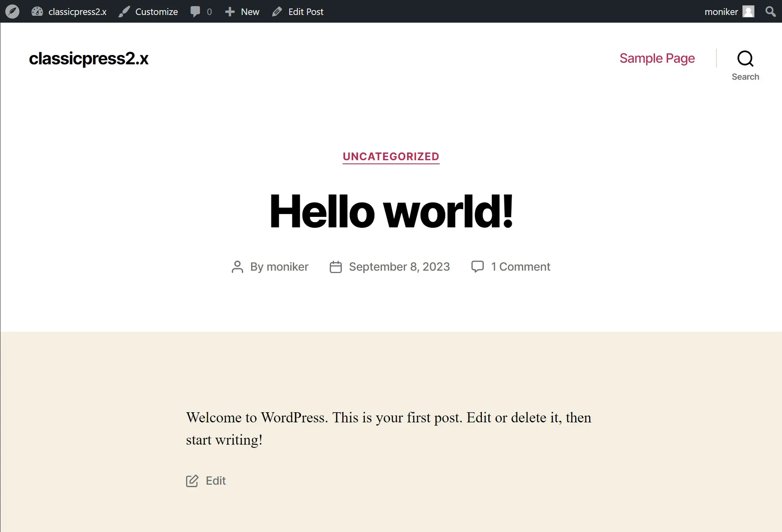Viewport: 782px width, 532px height.
Task: Click the pencil icon beside Edit Post
Action: (x=277, y=12)
